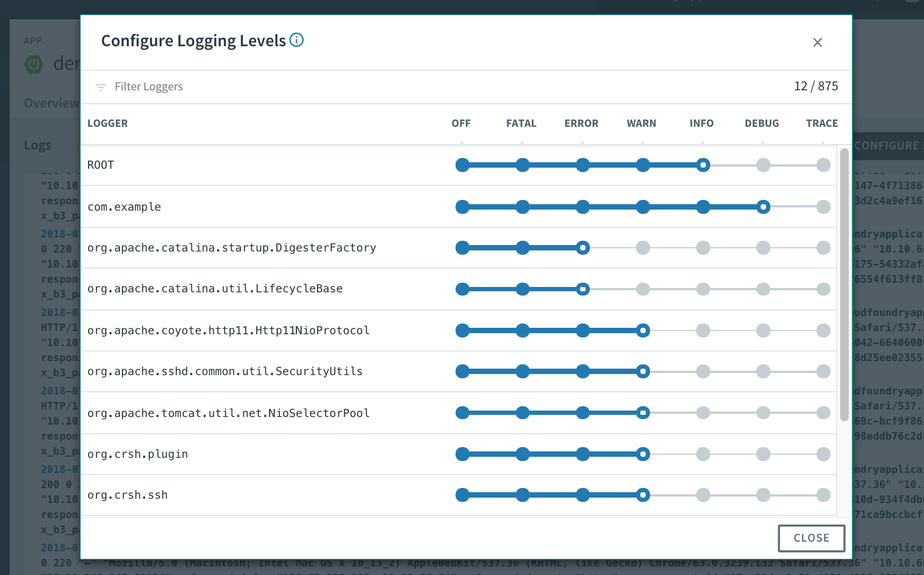
Task: Click the TRACE column header
Action: (x=822, y=123)
